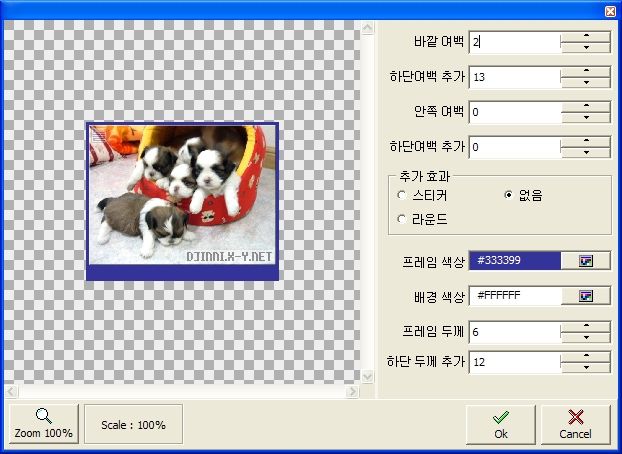
Task: Decrease the 하단 두께 추가 value with down arrow
Action: point(586,367)
